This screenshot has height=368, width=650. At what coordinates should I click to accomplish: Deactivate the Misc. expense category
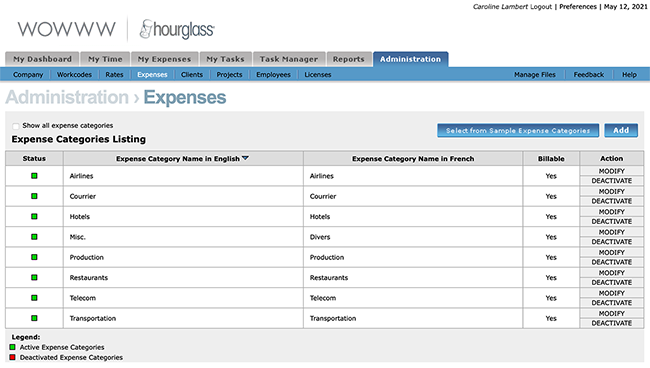point(611,242)
